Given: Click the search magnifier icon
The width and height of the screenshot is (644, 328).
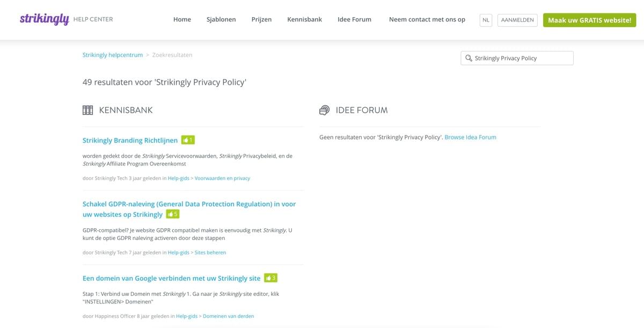Looking at the screenshot, I should (469, 58).
